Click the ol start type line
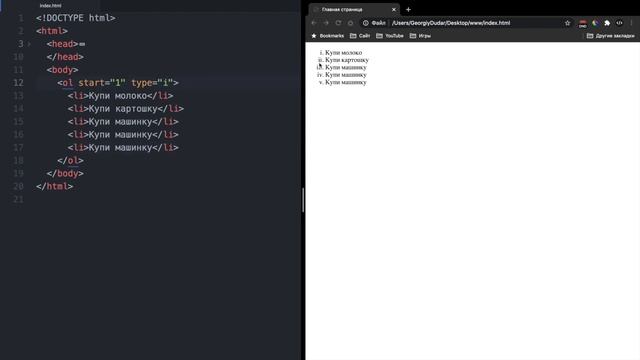 [x=118, y=83]
